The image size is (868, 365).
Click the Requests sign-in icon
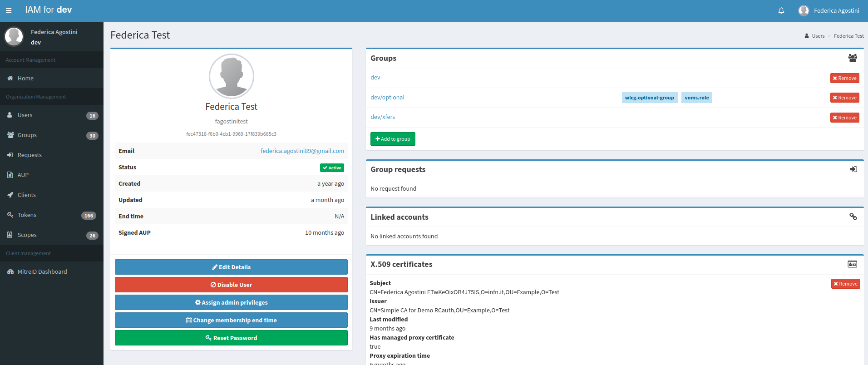pyautogui.click(x=10, y=155)
